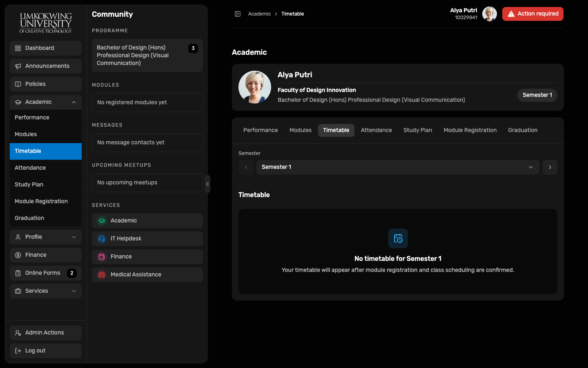Click the Community panel resize handle

[207, 184]
